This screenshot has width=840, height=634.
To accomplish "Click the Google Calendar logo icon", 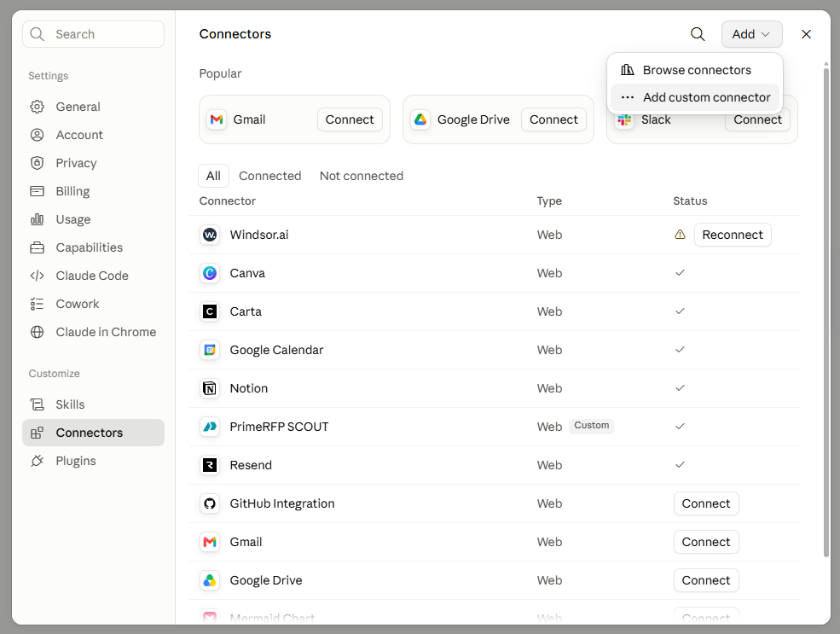I will point(210,350).
